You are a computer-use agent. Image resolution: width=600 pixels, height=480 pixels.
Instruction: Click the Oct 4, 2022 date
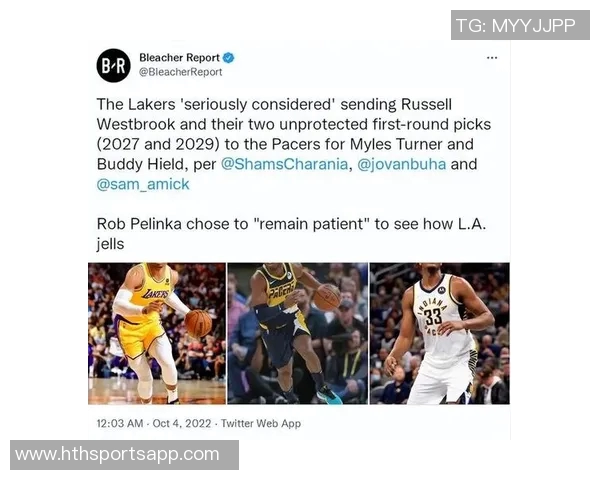coord(182,423)
